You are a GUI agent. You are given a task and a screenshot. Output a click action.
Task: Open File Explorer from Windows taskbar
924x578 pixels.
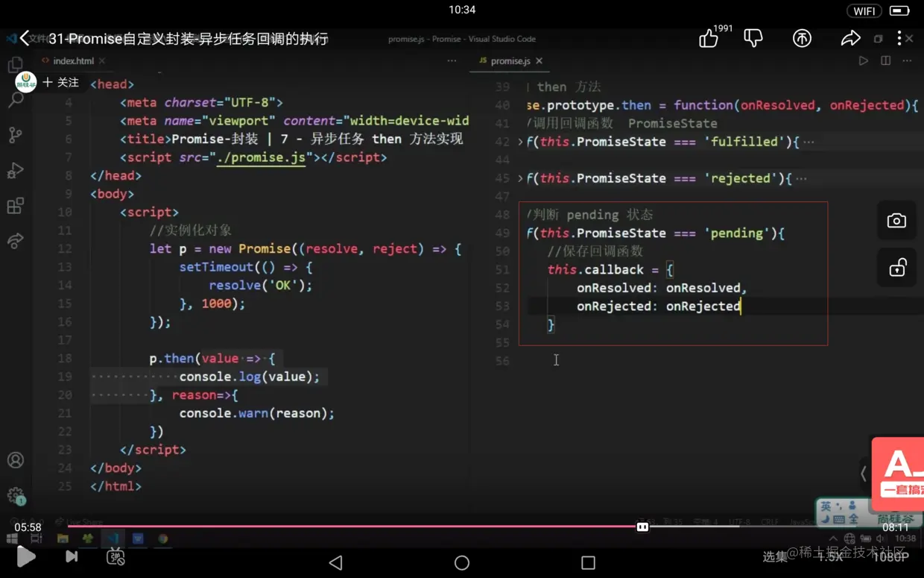tap(63, 538)
